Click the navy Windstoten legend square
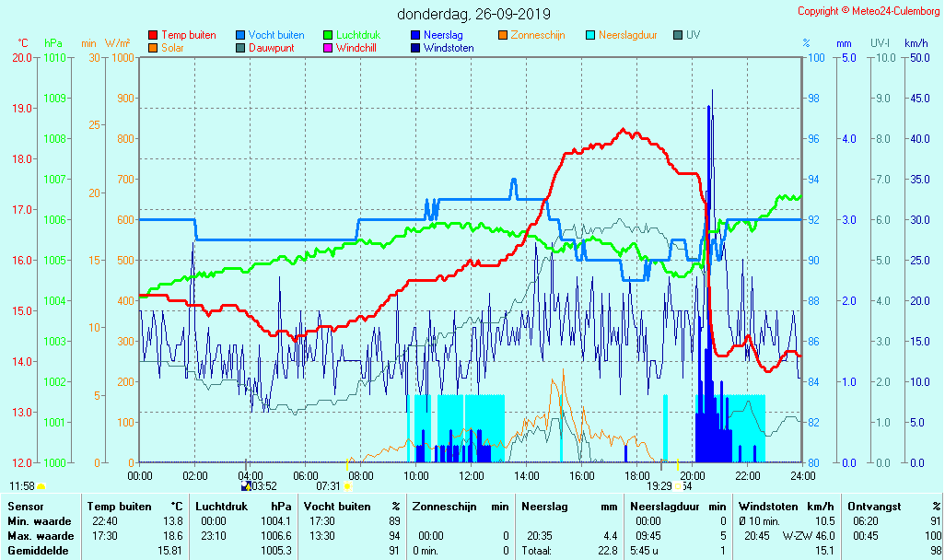The width and height of the screenshot is (945, 560). tap(415, 48)
